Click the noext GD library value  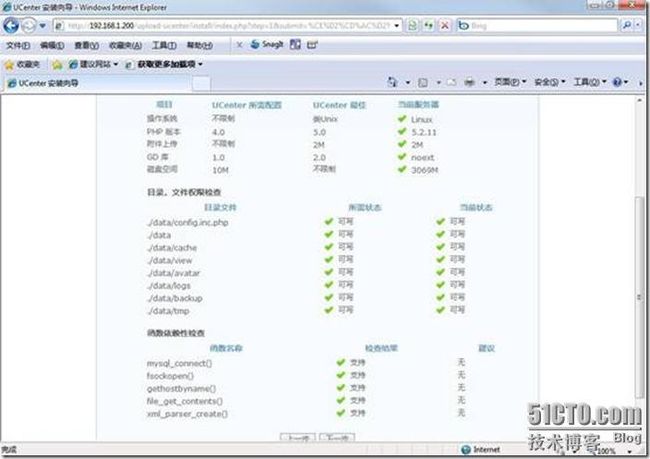point(422,158)
